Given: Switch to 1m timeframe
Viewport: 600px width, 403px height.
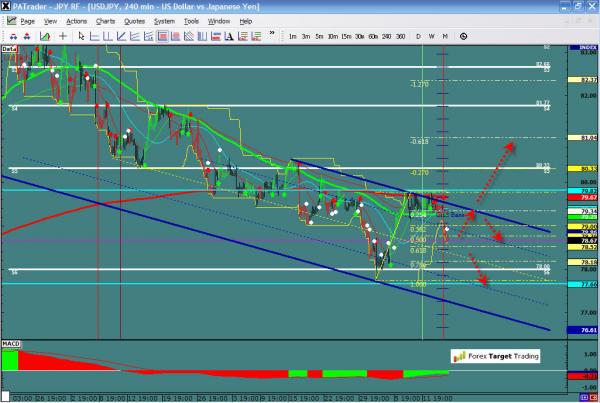Looking at the screenshot, I should pos(293,36).
